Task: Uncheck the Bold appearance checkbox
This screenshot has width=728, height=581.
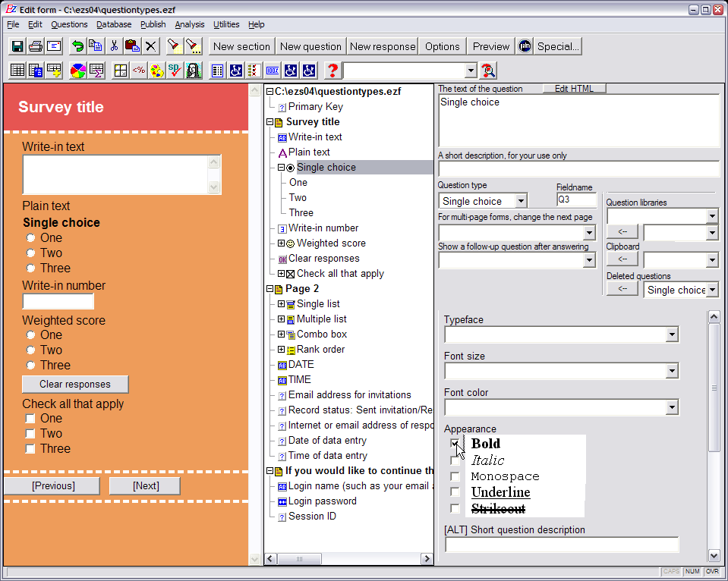Action: 455,444
